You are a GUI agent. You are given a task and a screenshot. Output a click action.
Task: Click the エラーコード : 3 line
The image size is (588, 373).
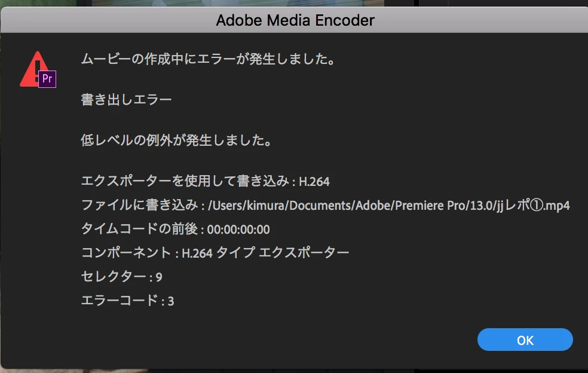pos(127,301)
